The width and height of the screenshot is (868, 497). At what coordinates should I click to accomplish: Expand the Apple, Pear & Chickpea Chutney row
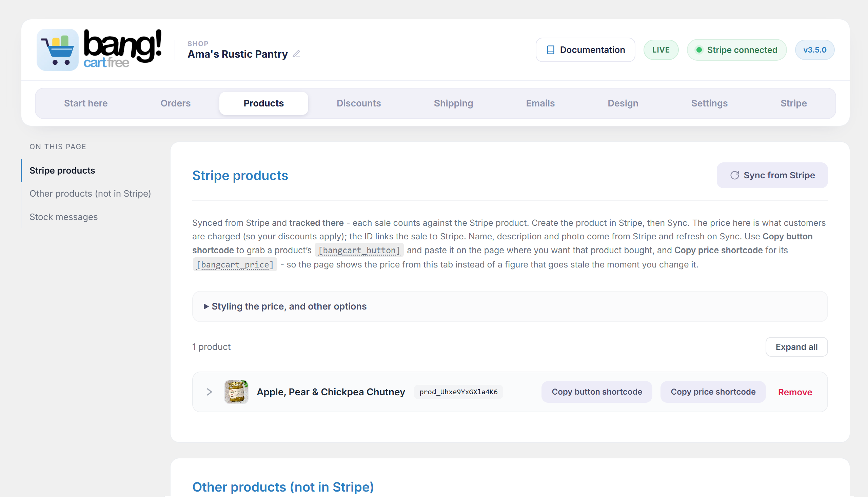(209, 392)
